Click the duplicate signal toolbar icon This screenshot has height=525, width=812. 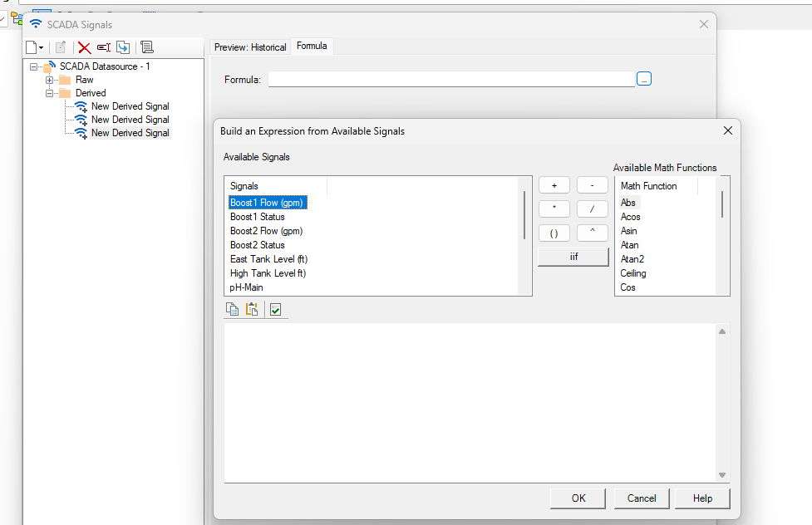pos(123,47)
